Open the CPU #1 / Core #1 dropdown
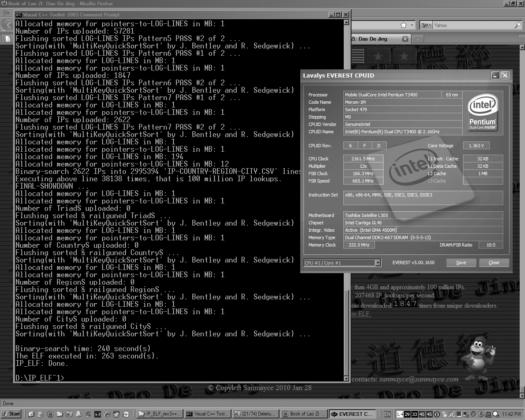Screen dimensions: 525x420 point(378,263)
